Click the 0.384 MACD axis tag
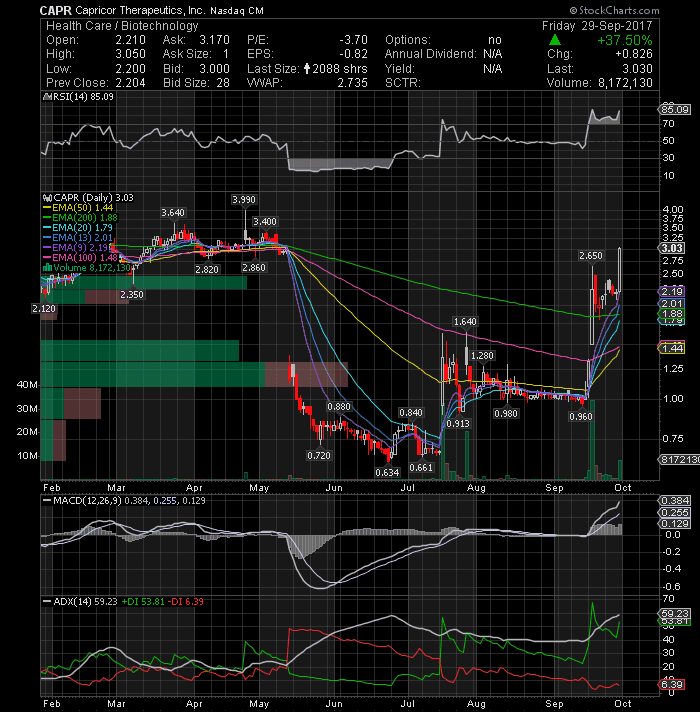The image size is (700, 712). pyautogui.click(x=675, y=501)
